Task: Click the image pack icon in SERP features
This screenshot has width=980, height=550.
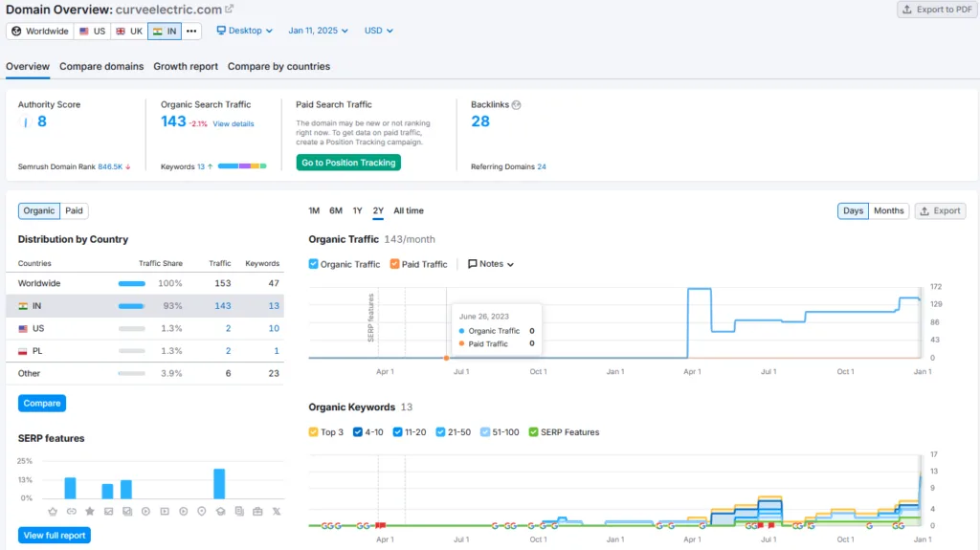Action: point(127,511)
